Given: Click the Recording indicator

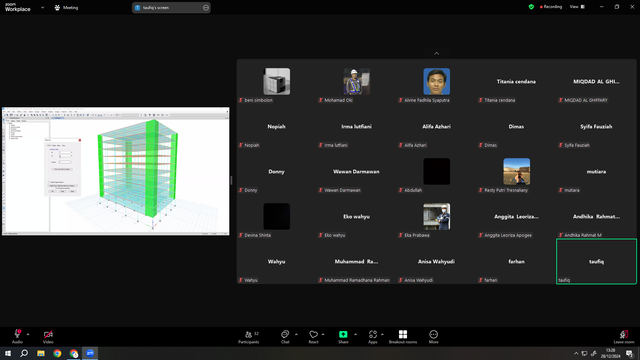Looking at the screenshot, I should point(551,7).
